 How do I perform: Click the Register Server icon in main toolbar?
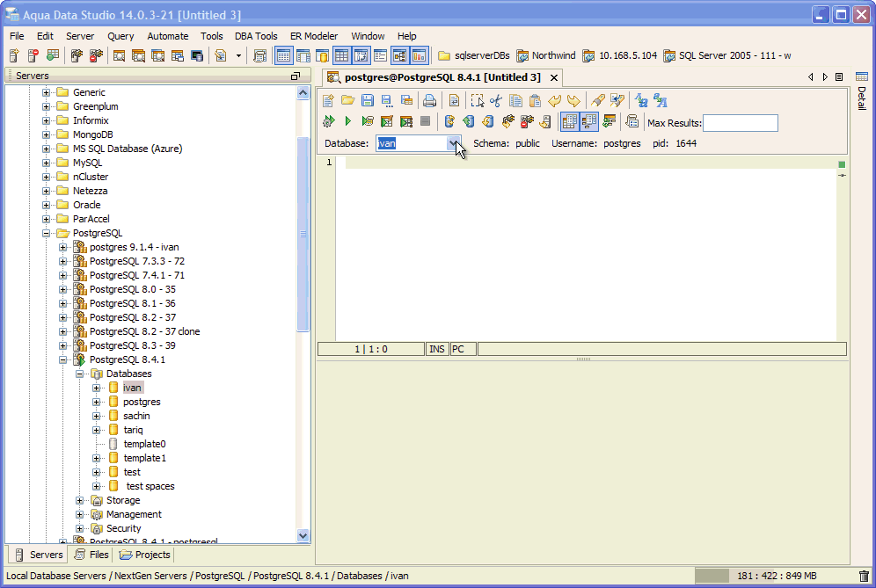tap(15, 55)
